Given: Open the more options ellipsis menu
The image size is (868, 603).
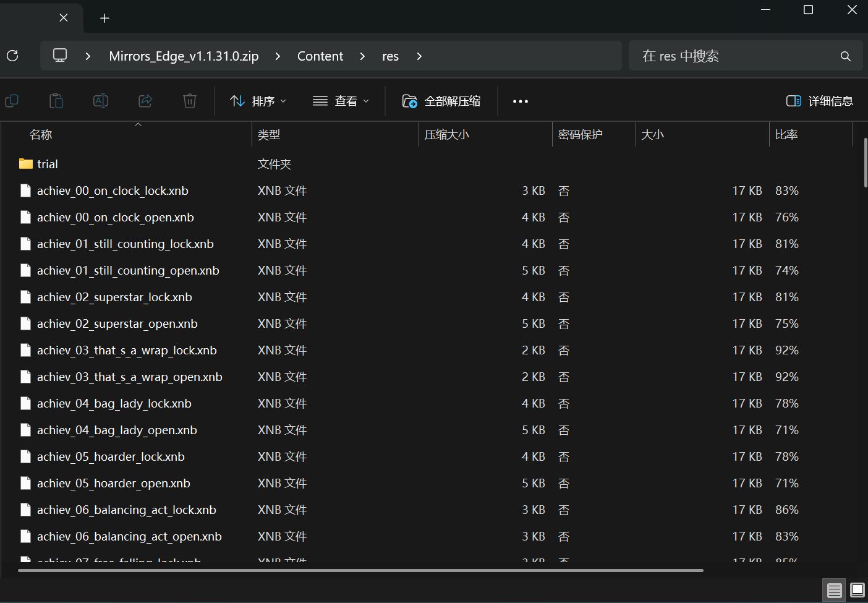Looking at the screenshot, I should click(520, 101).
